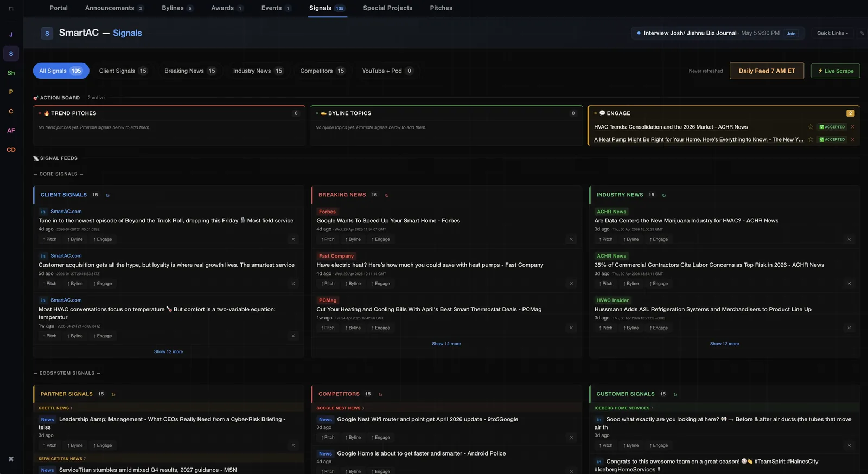This screenshot has width=868, height=474.
Task: Go to the Bylines tab
Action: coord(177,8)
